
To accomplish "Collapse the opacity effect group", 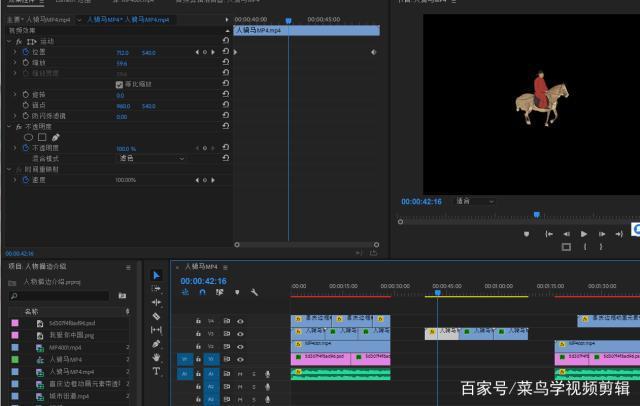I will pos(9,127).
